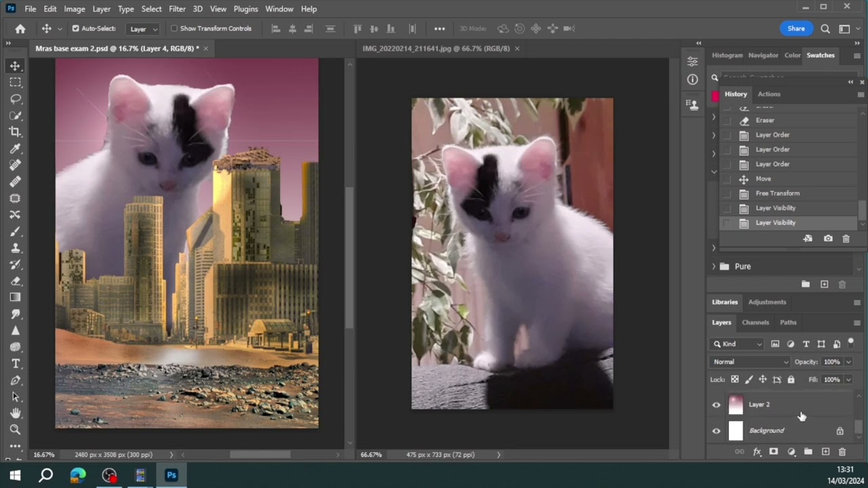
Task: Switch to the Adjustments tab
Action: coord(767,302)
